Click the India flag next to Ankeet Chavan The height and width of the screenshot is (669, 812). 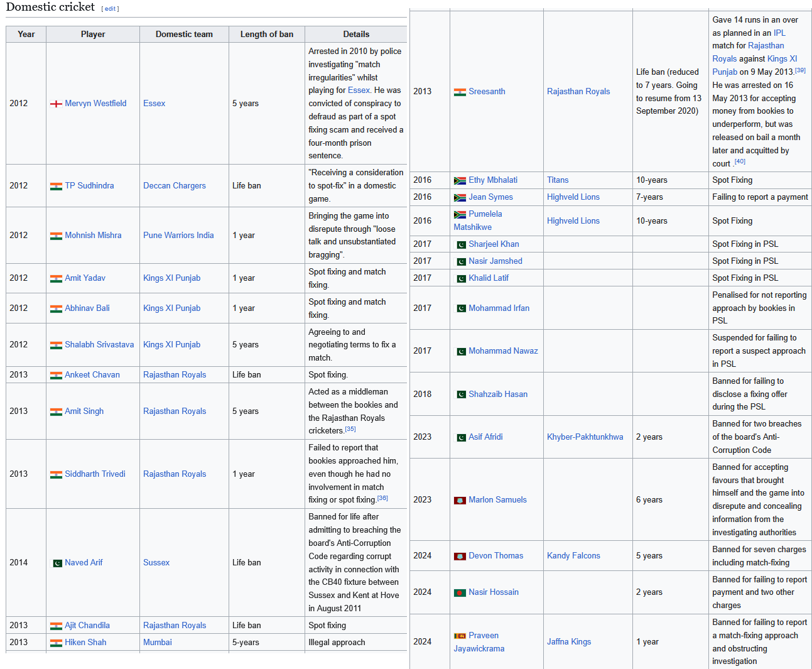click(x=56, y=375)
